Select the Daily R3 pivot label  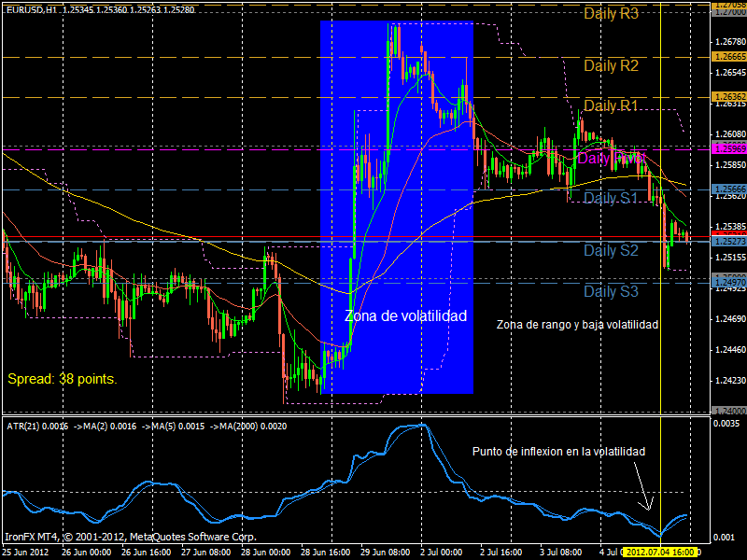[611, 14]
